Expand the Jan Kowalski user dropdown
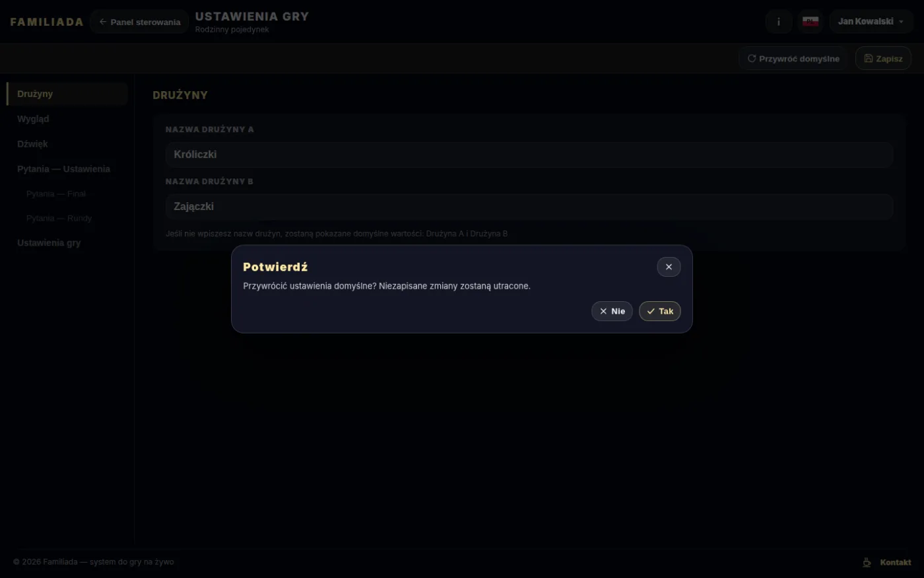The height and width of the screenshot is (578, 924). click(871, 22)
